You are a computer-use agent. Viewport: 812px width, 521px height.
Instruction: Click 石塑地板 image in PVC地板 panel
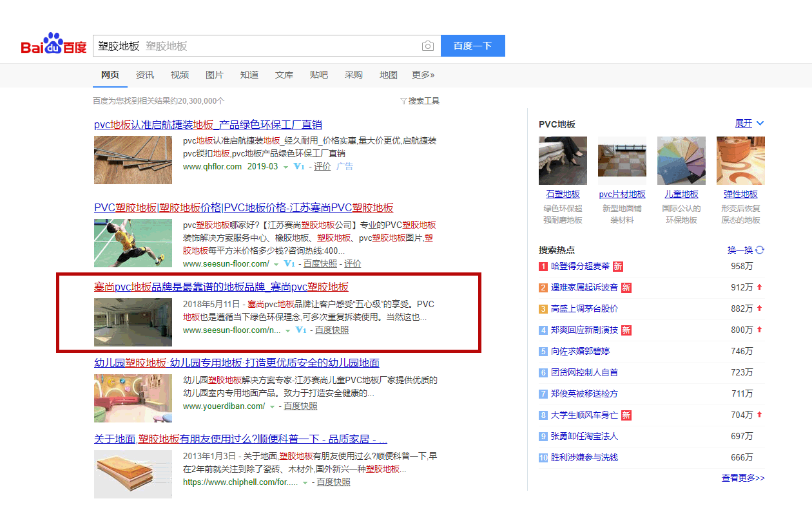(563, 160)
